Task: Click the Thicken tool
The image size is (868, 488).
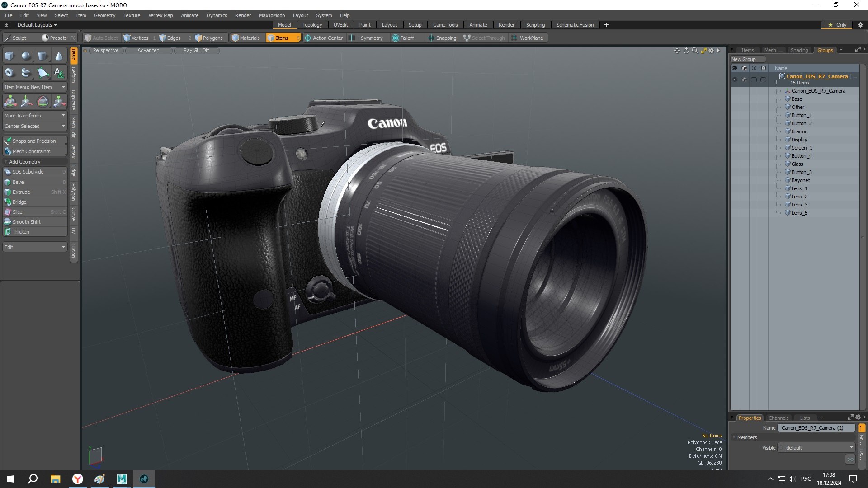Action: tap(35, 232)
